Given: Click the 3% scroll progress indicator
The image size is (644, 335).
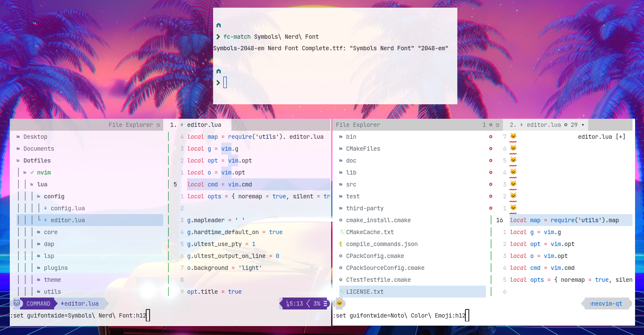Looking at the screenshot, I should [x=316, y=304].
